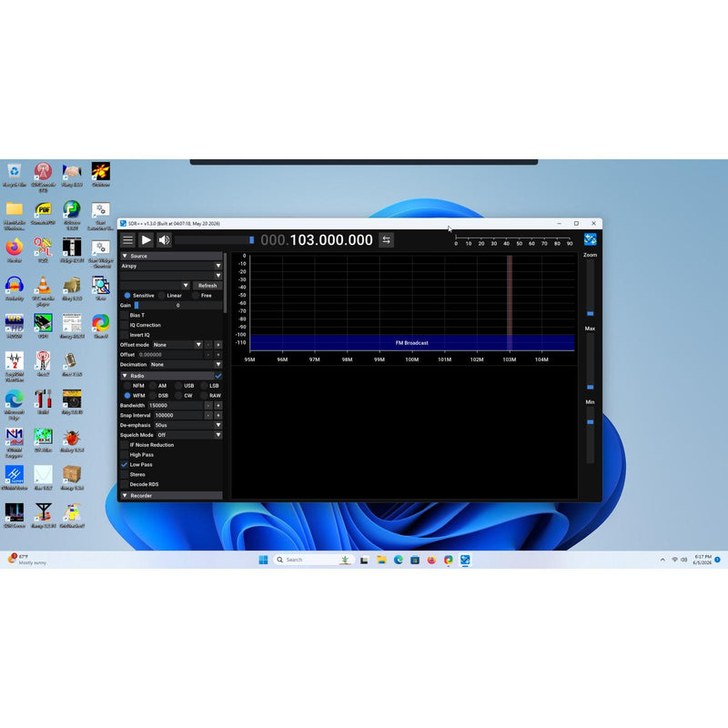Select the CW demodulation mode
The height and width of the screenshot is (728, 728).
(x=178, y=396)
